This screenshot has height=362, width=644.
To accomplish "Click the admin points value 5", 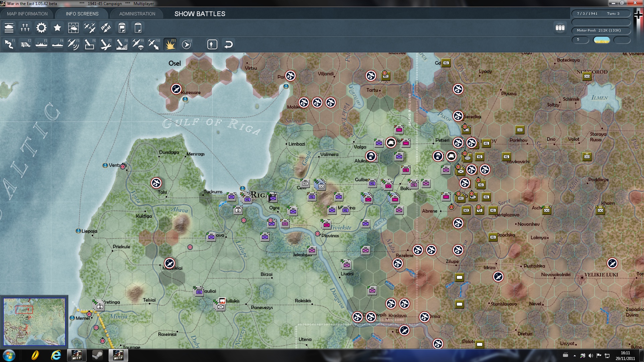I will [580, 40].
